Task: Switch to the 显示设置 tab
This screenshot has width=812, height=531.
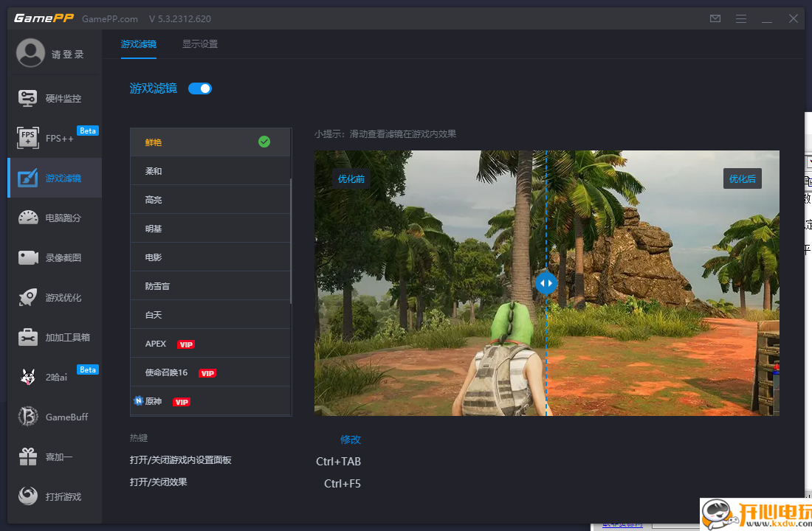Action: click(200, 44)
